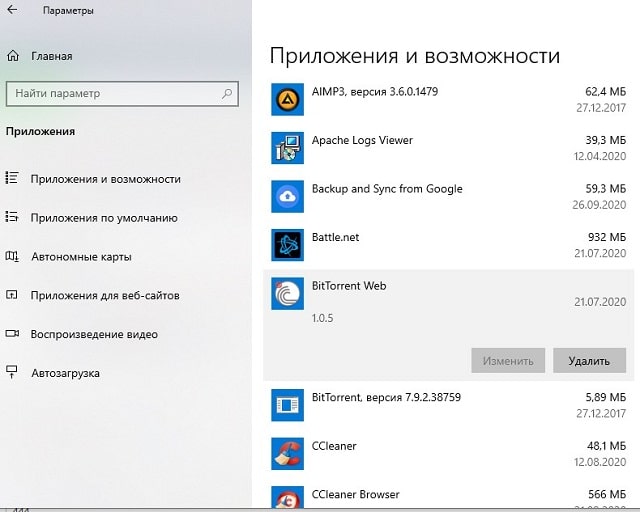Click the CCleaner app icon

[287, 454]
